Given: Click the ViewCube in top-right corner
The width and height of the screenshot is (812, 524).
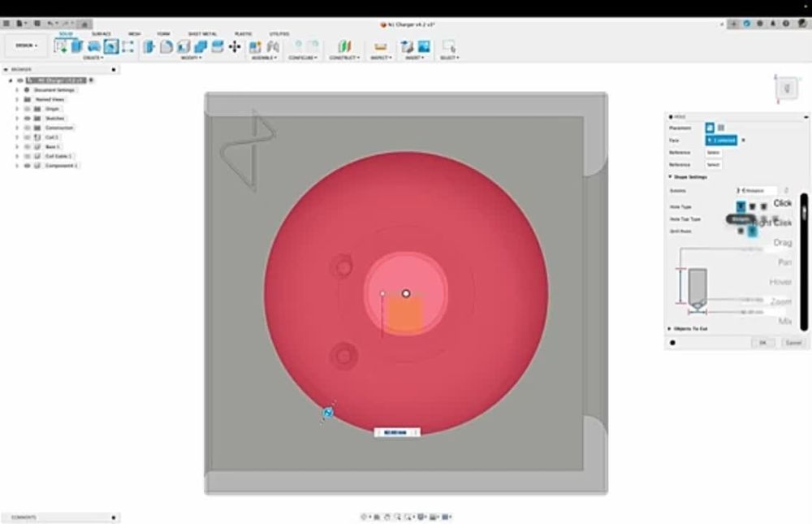Looking at the screenshot, I should coord(786,88).
